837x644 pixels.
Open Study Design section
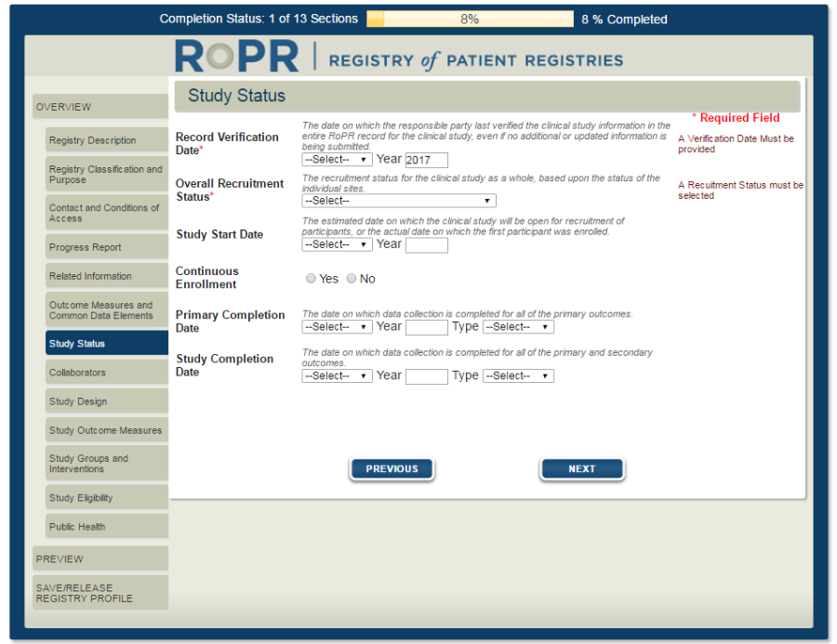coord(107,401)
